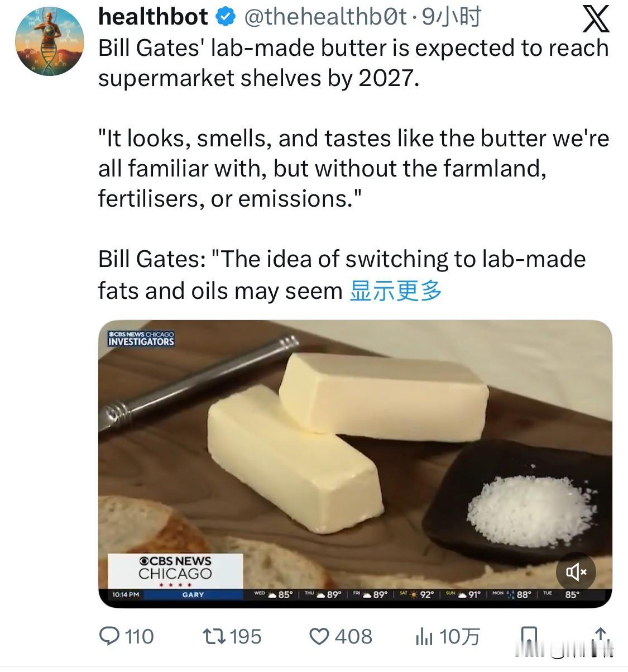This screenshot has height=672, width=628.
Task: Click the share upload icon
Action: 600,636
